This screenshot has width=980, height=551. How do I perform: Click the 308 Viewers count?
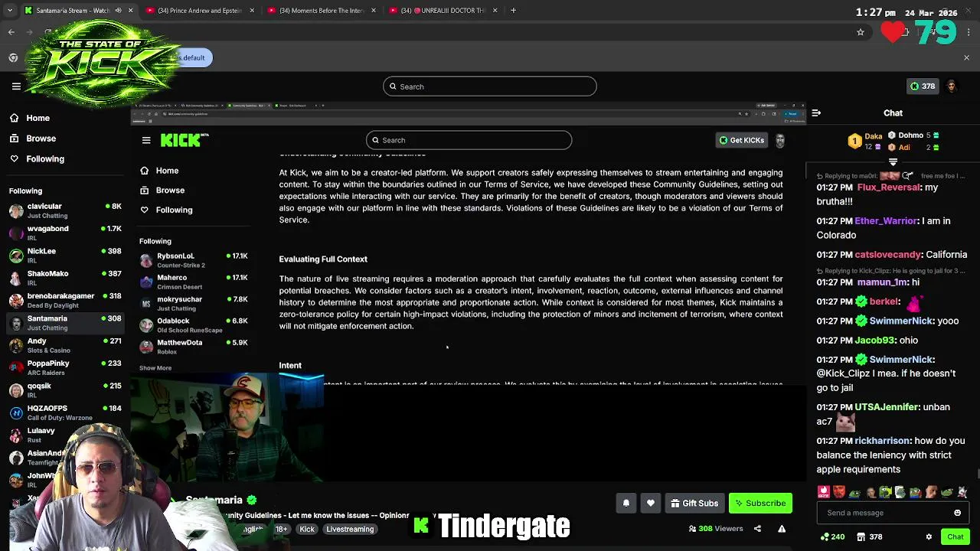click(716, 528)
